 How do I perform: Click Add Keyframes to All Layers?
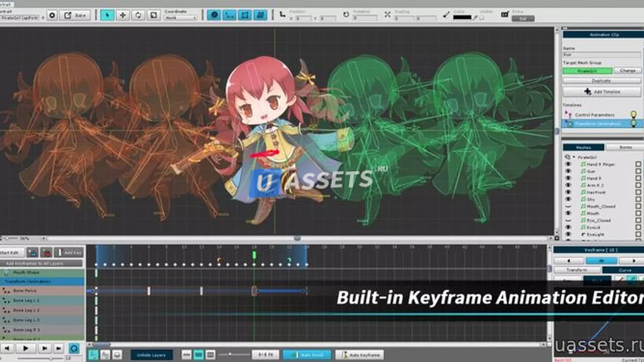42,263
